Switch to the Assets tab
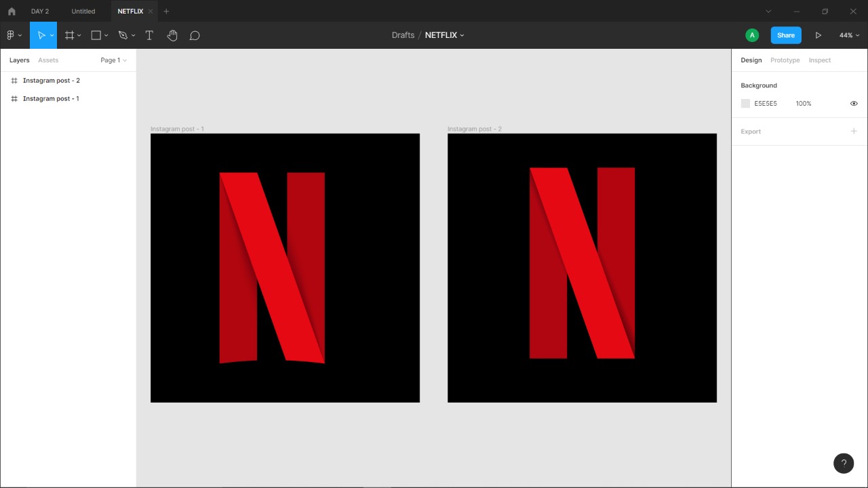868x488 pixels. (48, 60)
